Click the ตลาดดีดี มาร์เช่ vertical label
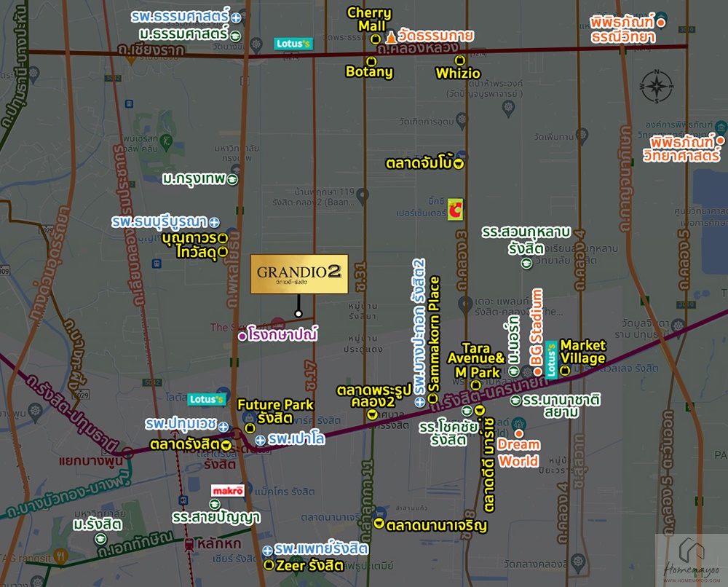Viewport: 728px width, 587px height. pyautogui.click(x=489, y=465)
